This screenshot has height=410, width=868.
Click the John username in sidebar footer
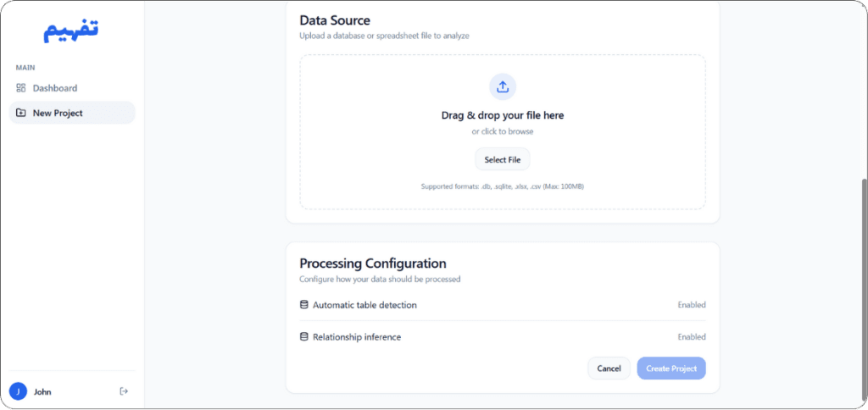point(42,391)
